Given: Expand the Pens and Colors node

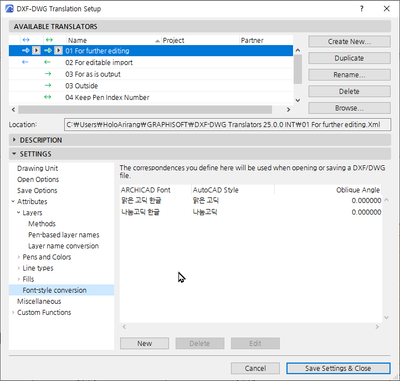Looking at the screenshot, I should (x=19, y=257).
